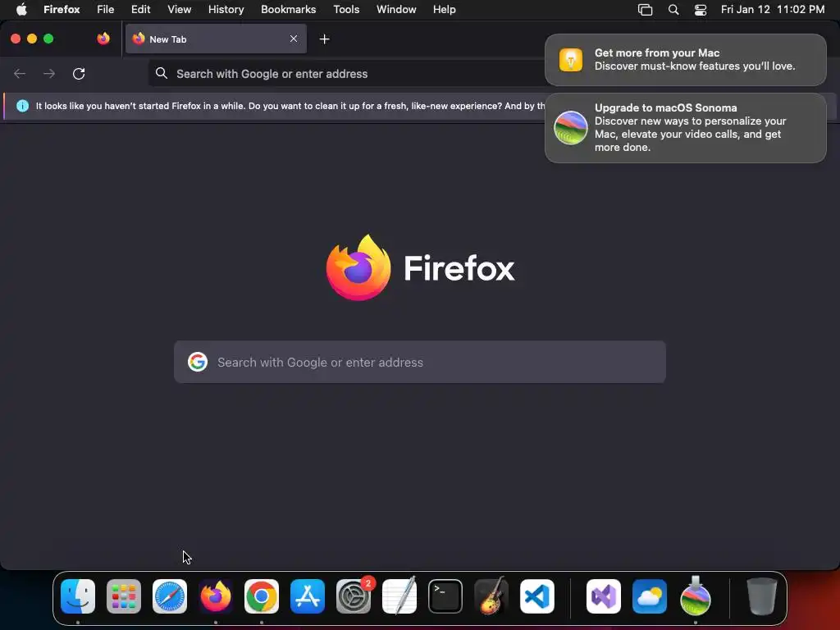Open Launchpad from the Dock

[124, 596]
